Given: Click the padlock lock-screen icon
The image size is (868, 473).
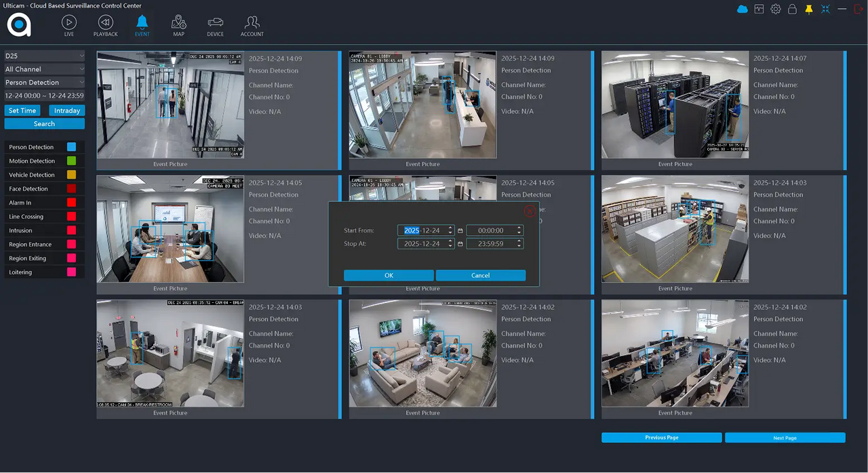Looking at the screenshot, I should (x=792, y=9).
